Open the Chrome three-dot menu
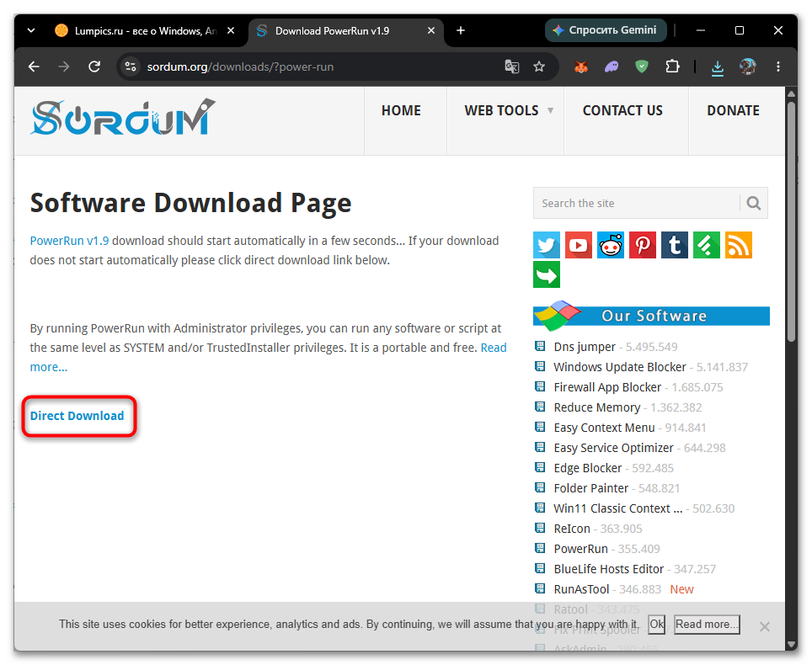This screenshot has width=812, height=665. (777, 66)
